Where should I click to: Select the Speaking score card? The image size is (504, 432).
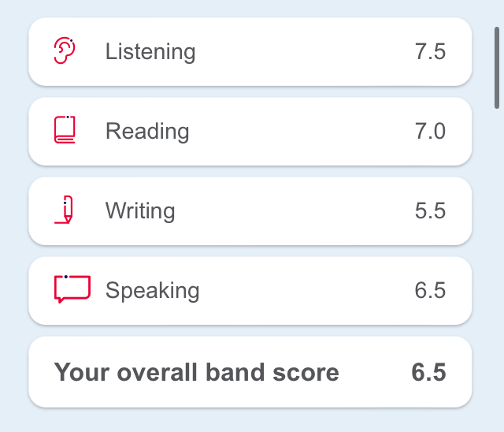point(250,291)
